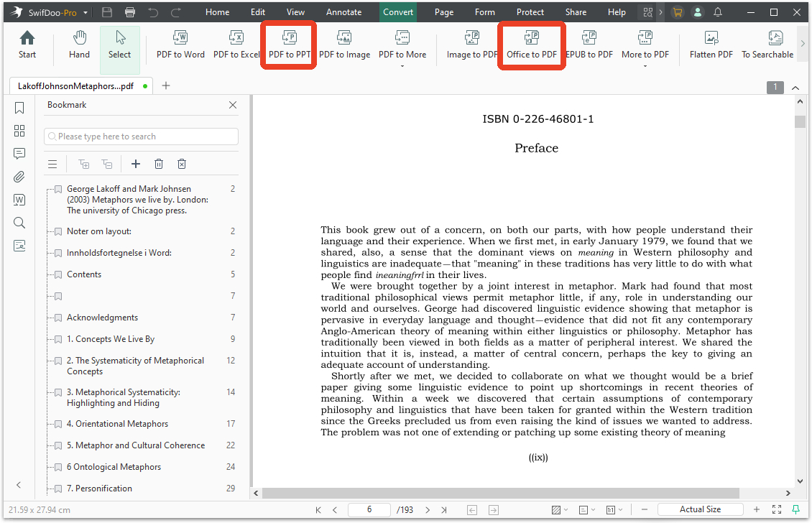Click the bookmark search field
Image resolution: width=812 pixels, height=523 pixels.
tap(141, 136)
